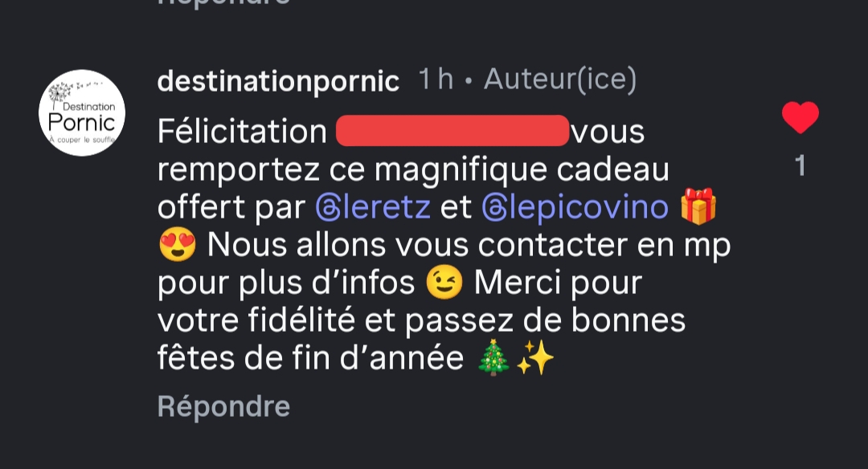Image resolution: width=868 pixels, height=469 pixels.
Task: Click the sparkles emoji
Action: pos(535,360)
